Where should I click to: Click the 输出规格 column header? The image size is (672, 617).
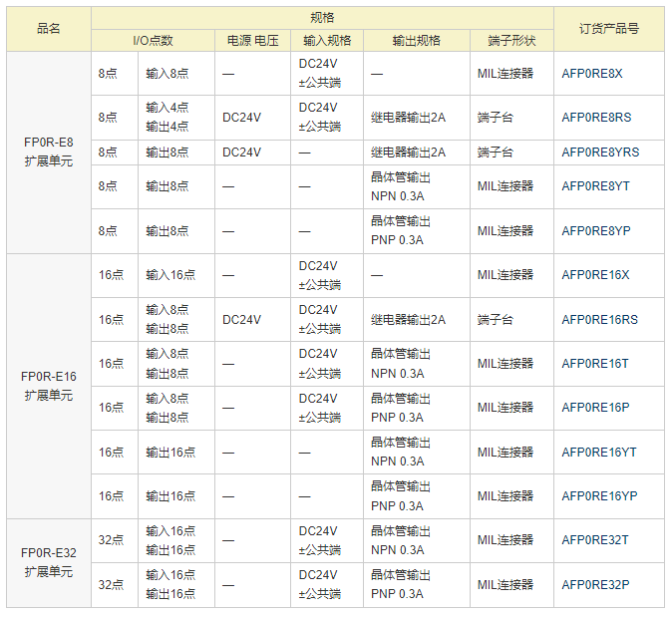point(416,41)
